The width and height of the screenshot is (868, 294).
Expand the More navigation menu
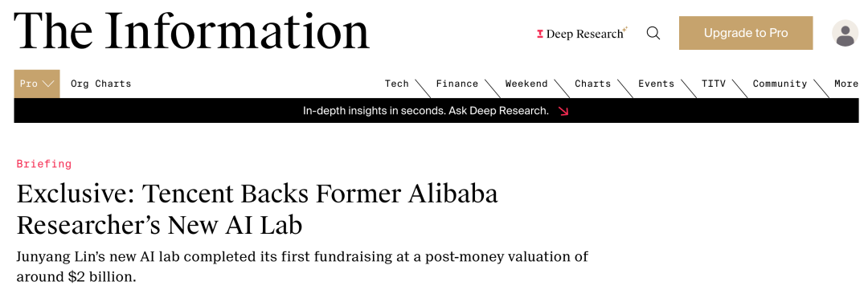pyautogui.click(x=846, y=84)
